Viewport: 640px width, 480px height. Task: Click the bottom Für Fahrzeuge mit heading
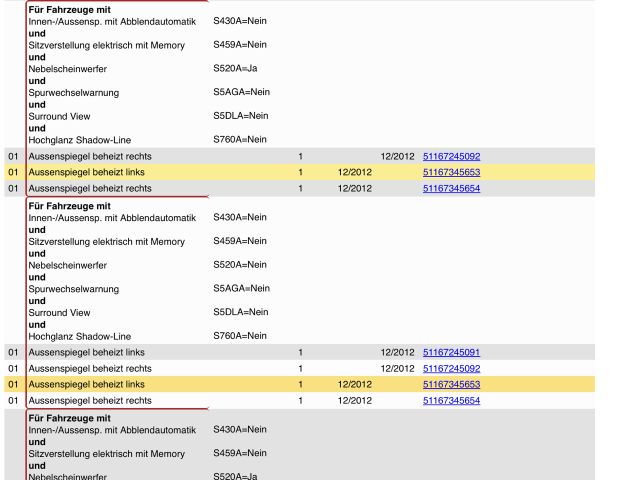[x=68, y=418]
